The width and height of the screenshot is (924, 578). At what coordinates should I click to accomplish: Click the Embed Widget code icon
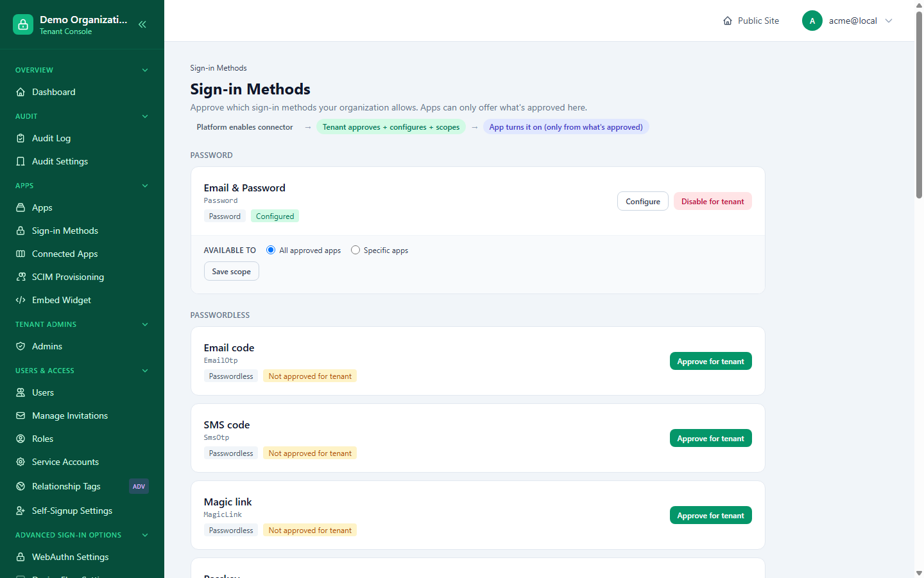coord(21,300)
